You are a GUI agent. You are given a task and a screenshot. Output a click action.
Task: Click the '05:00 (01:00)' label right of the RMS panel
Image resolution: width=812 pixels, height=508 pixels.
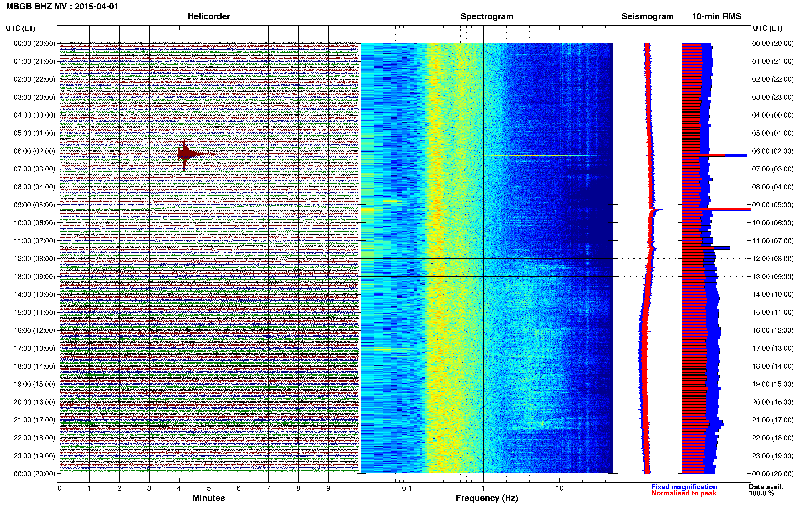pos(773,133)
